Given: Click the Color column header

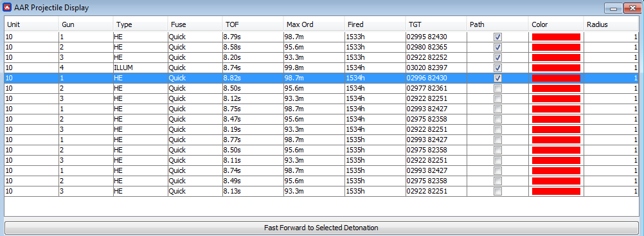Looking at the screenshot, I should click(556, 24).
